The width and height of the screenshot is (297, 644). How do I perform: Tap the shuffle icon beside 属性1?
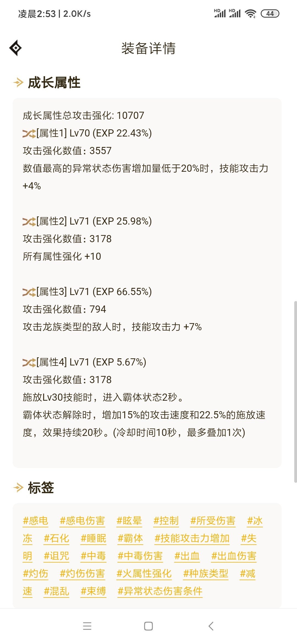[29, 133]
